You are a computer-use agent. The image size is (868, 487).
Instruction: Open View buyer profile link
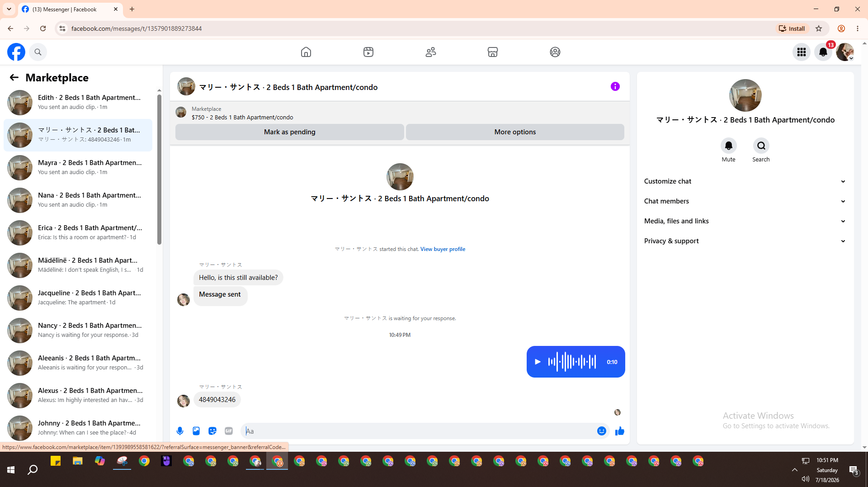[443, 249]
